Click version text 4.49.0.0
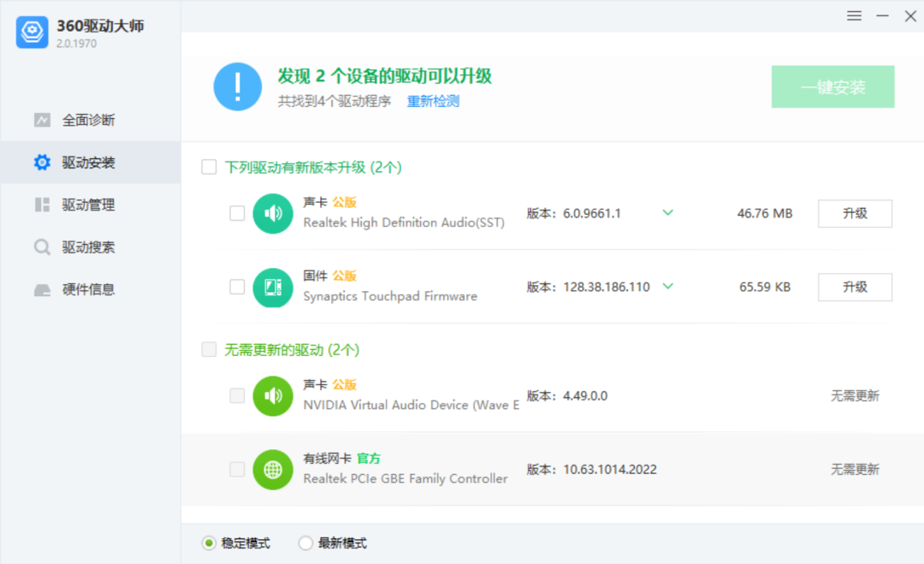Viewport: 924px width, 564px height. 585,396
